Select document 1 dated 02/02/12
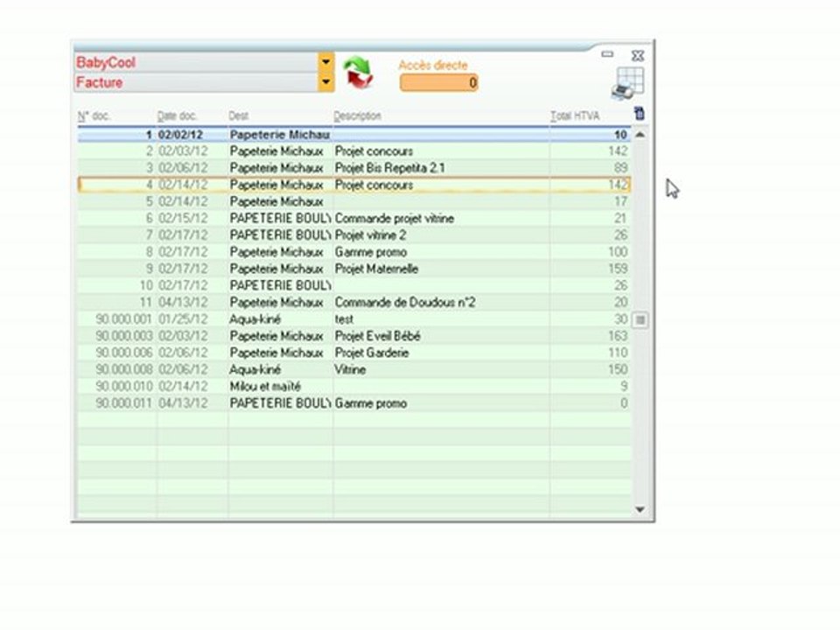This screenshot has height=630, width=840. pyautogui.click(x=354, y=135)
